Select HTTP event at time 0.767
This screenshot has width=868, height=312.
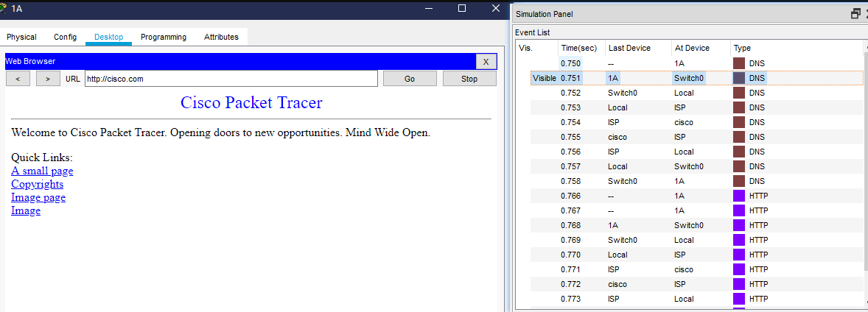[x=696, y=210]
